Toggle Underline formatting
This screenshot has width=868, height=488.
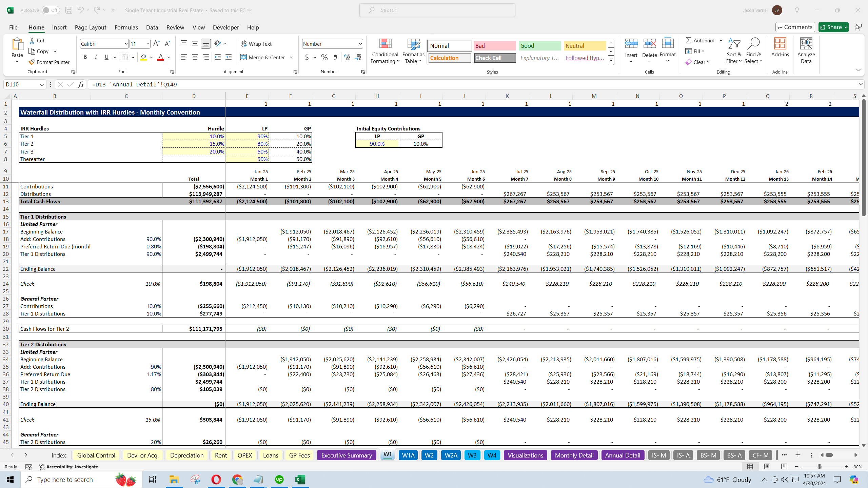pos(106,57)
